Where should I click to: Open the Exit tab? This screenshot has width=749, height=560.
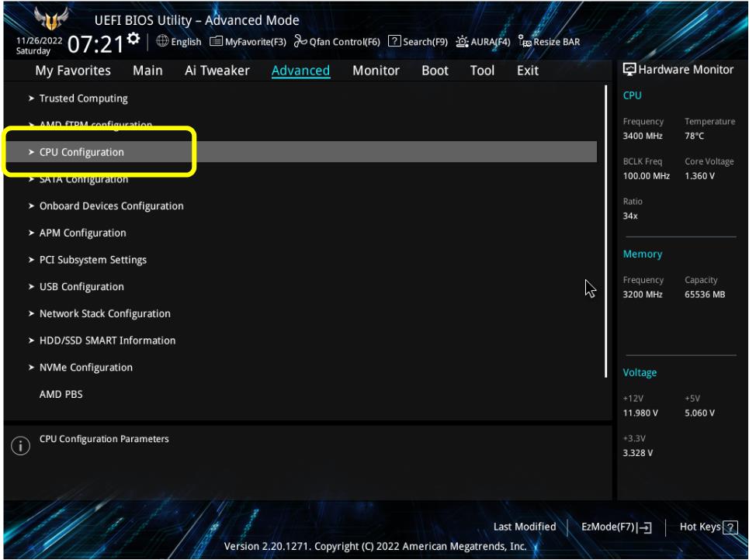(527, 71)
